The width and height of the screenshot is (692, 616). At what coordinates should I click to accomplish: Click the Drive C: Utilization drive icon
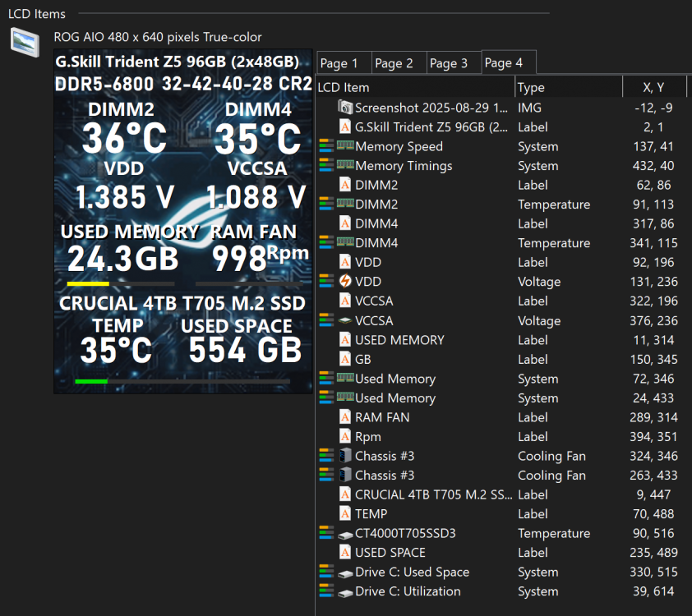[x=345, y=593]
